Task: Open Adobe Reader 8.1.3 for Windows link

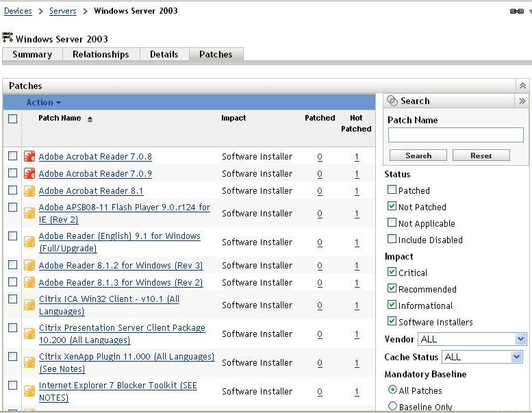Action: pyautogui.click(x=121, y=282)
